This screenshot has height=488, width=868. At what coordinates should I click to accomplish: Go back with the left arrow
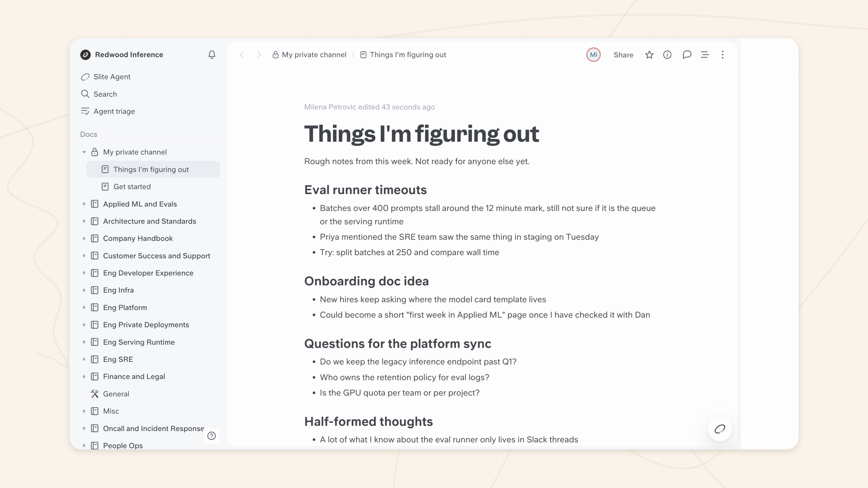coord(242,55)
